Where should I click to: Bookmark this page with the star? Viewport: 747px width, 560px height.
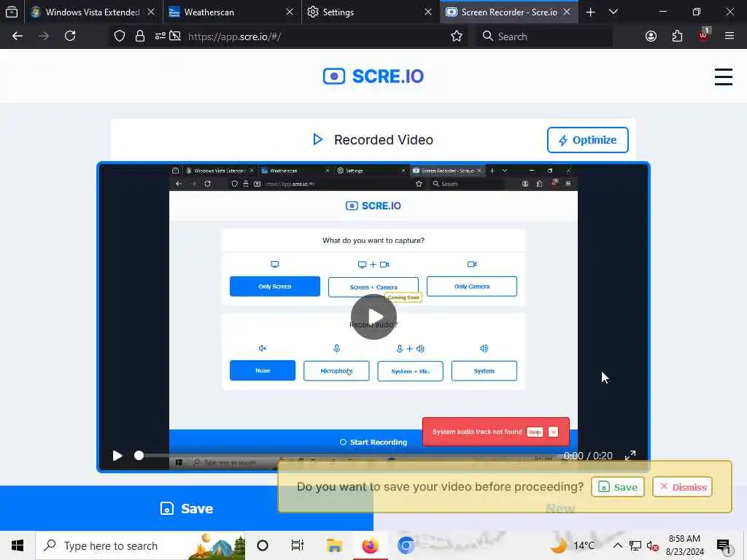click(457, 36)
